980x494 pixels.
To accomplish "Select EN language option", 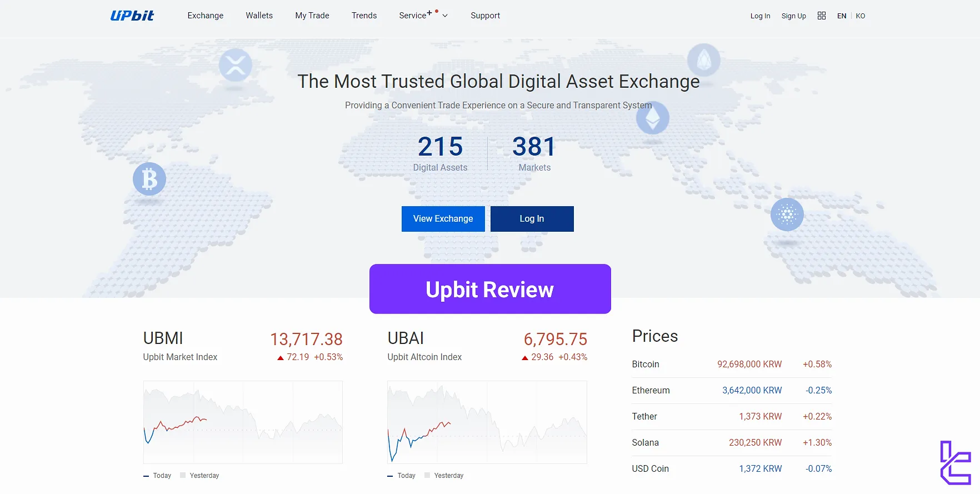I will [x=842, y=16].
